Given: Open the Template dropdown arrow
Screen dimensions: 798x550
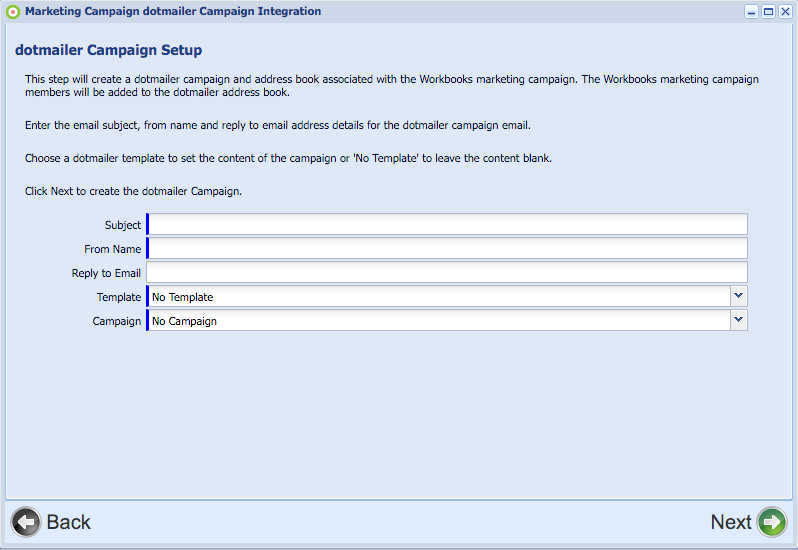Looking at the screenshot, I should click(x=738, y=296).
